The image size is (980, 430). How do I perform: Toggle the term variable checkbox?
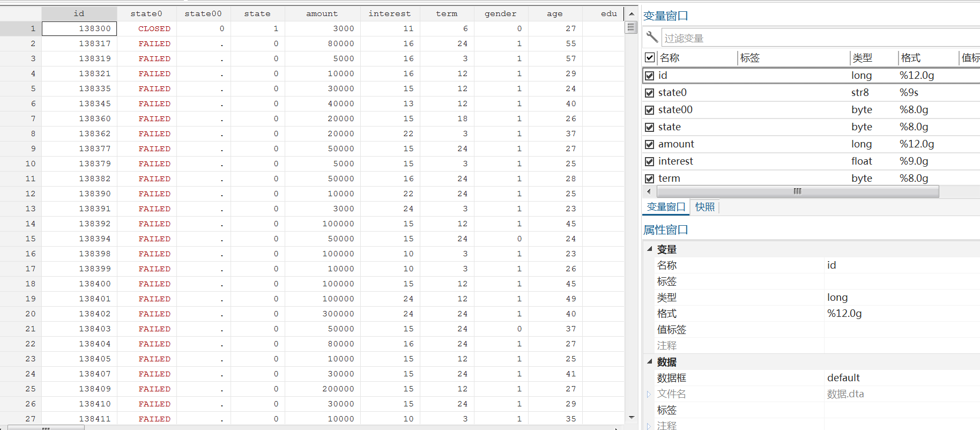pyautogui.click(x=650, y=179)
